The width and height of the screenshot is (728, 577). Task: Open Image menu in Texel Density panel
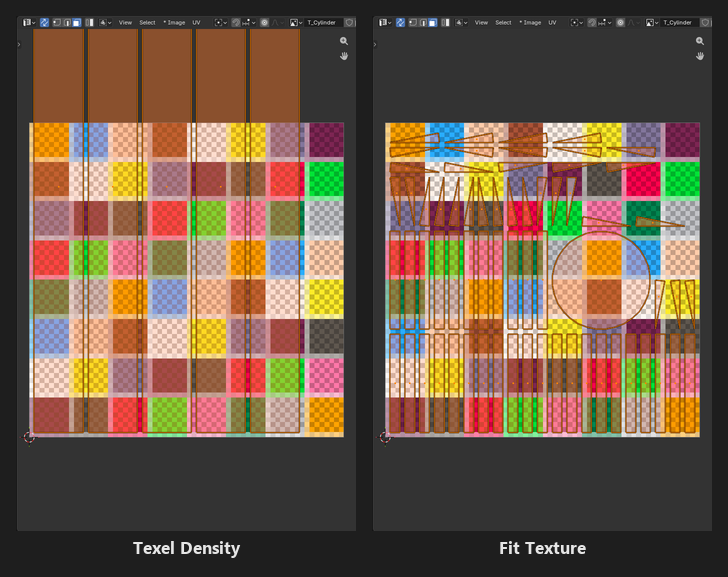pos(175,22)
